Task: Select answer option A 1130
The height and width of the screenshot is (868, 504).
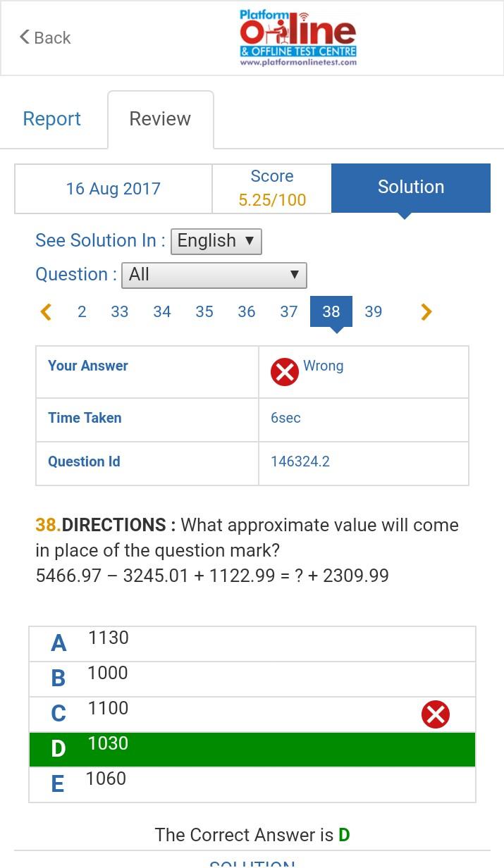Action: pyautogui.click(x=252, y=643)
